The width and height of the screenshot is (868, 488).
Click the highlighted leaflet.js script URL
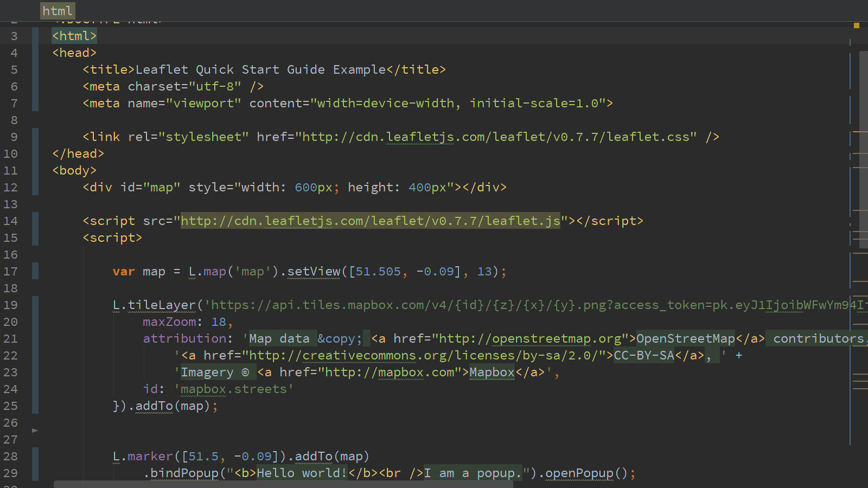pyautogui.click(x=371, y=221)
